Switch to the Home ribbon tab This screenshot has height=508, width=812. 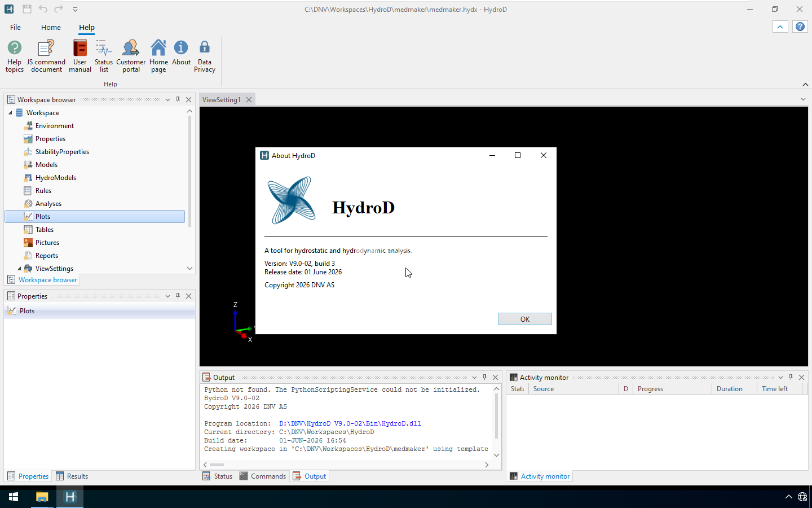[x=51, y=27]
